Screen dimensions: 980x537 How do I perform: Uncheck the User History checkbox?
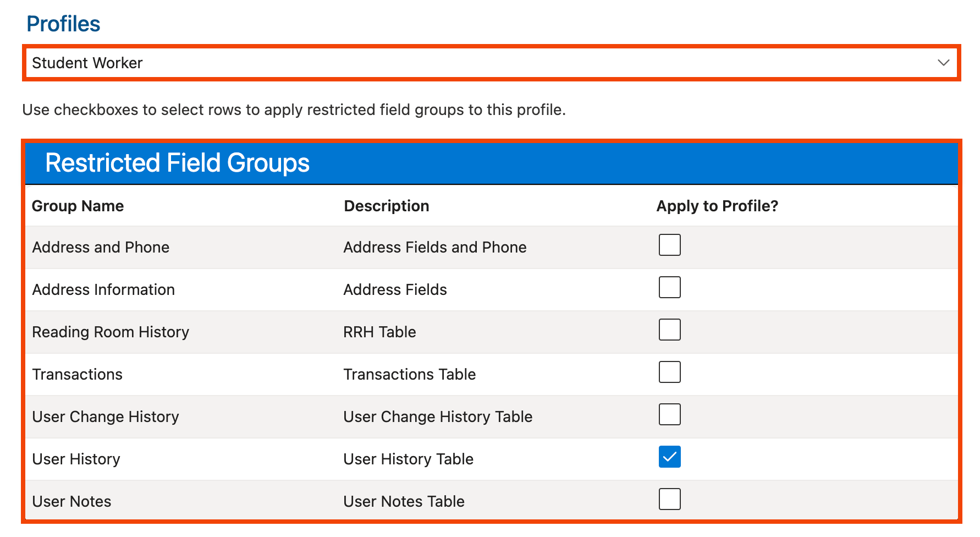click(x=669, y=457)
